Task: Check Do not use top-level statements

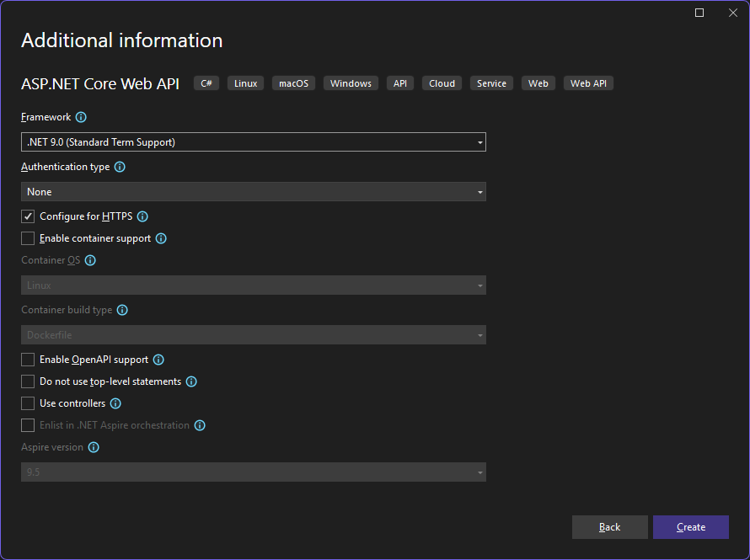Action: click(27, 381)
